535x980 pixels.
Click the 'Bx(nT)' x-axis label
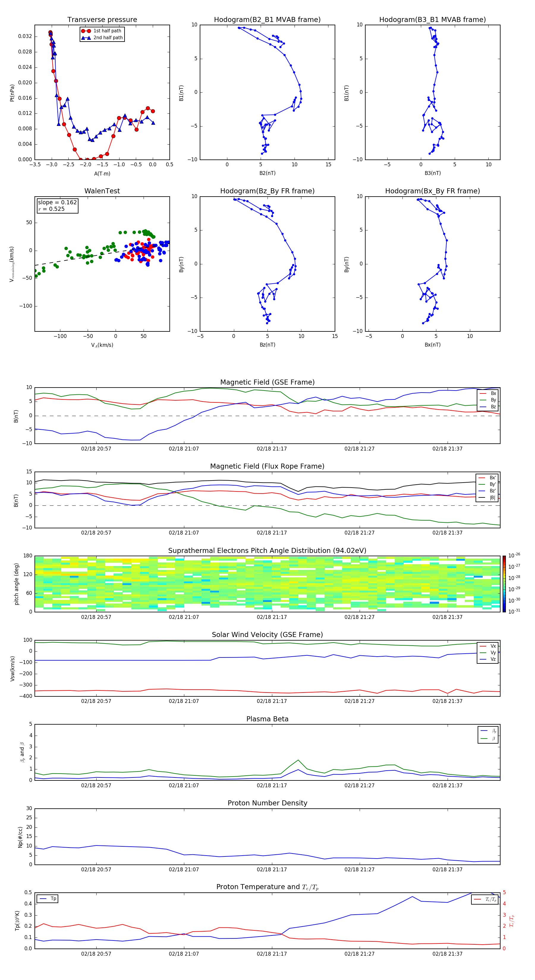pyautogui.click(x=432, y=345)
